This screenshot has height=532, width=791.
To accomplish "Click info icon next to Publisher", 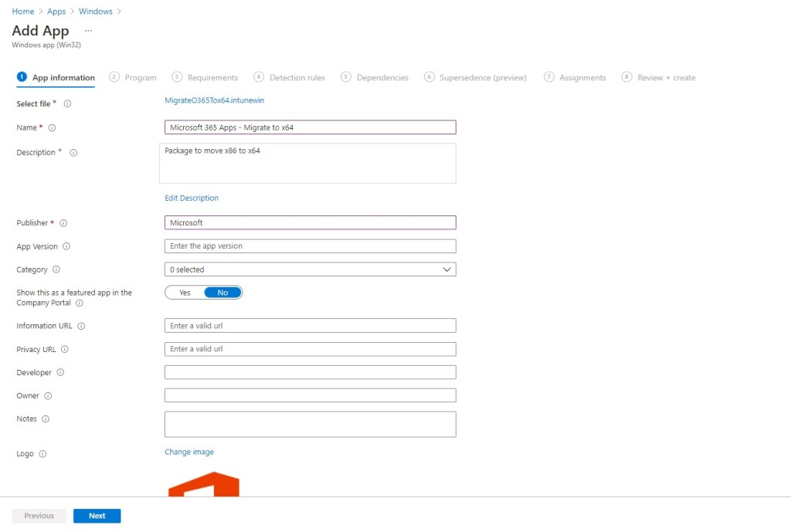I will pos(63,223).
